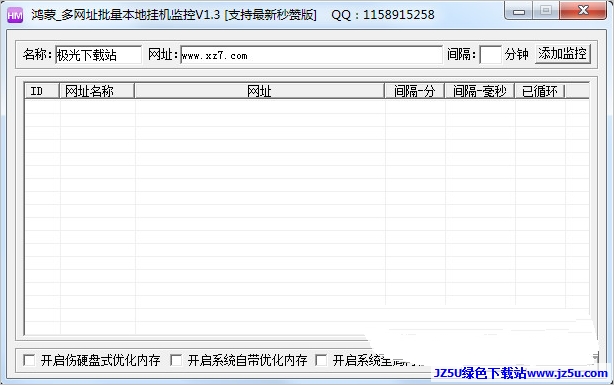The width and height of the screenshot is (614, 385).
Task: Click the 间隔 minutes input box
Action: click(x=490, y=54)
